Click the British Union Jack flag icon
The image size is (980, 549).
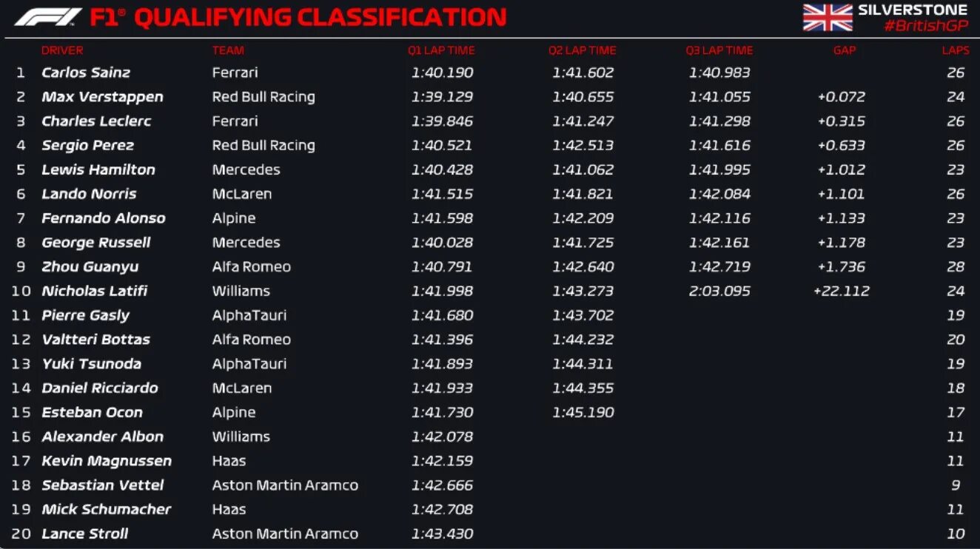coord(828,18)
